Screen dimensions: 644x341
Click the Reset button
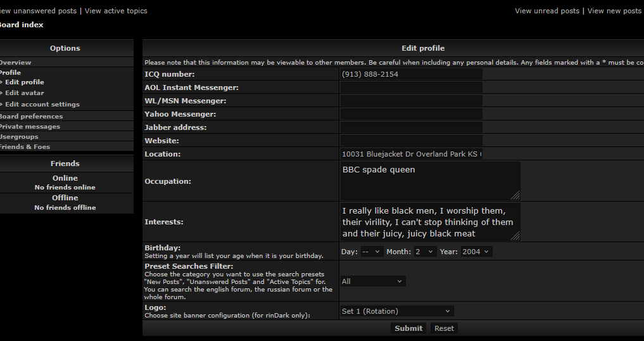pos(444,328)
